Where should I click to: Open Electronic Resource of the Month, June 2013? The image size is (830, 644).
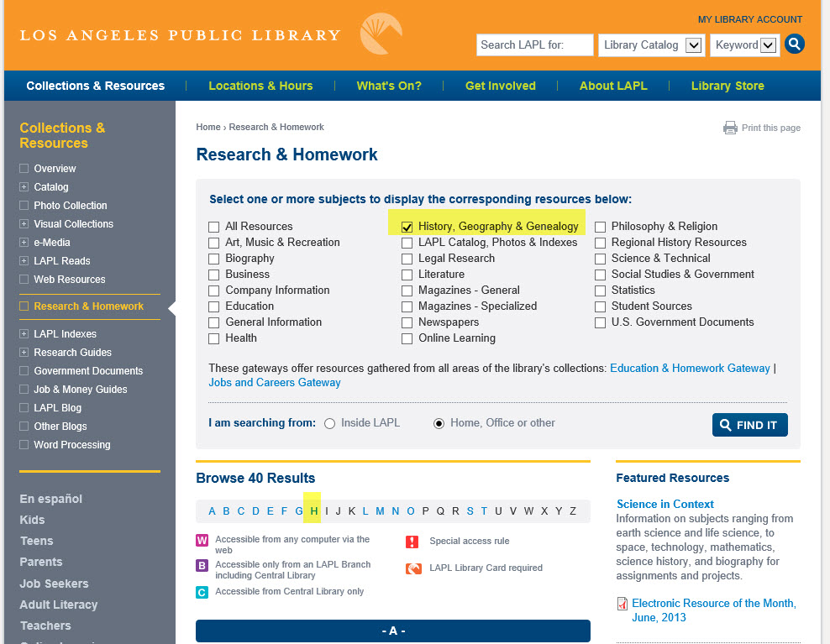point(713,610)
